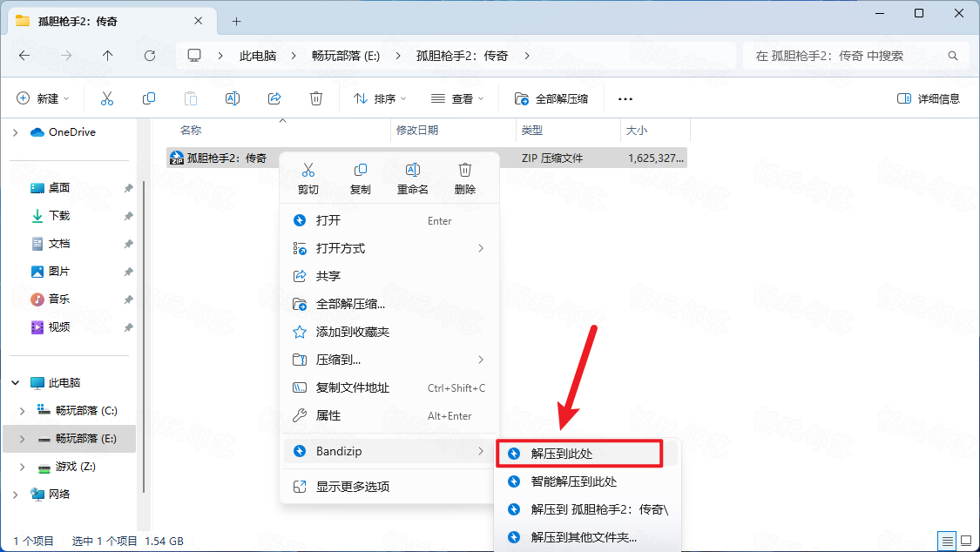Click 删除 in the context menu
980x552 pixels.
pyautogui.click(x=465, y=178)
